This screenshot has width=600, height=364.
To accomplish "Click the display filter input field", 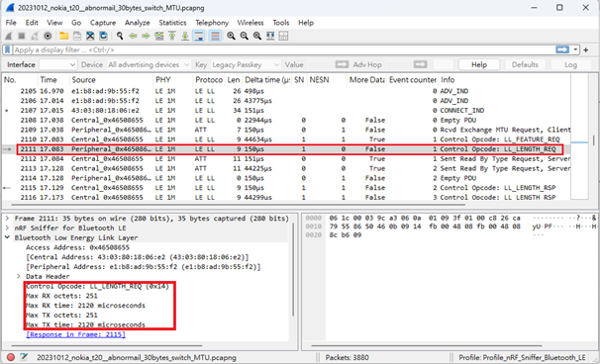I will tap(283, 50).
